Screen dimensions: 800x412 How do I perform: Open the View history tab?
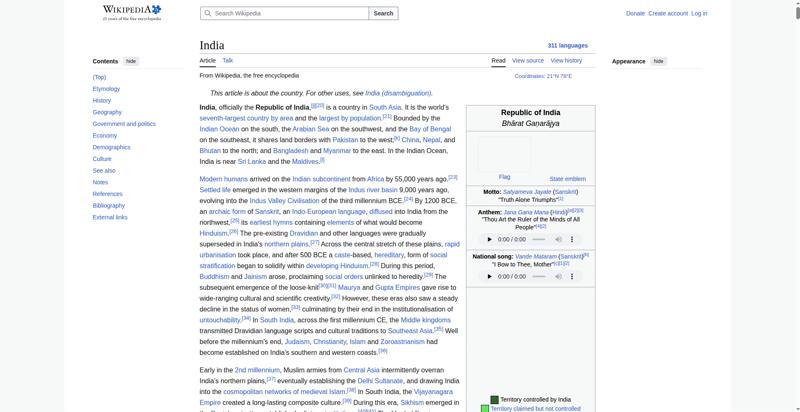566,60
